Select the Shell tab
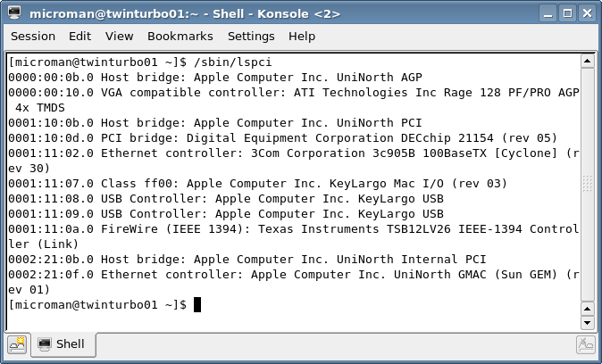The width and height of the screenshot is (602, 364). [x=63, y=344]
